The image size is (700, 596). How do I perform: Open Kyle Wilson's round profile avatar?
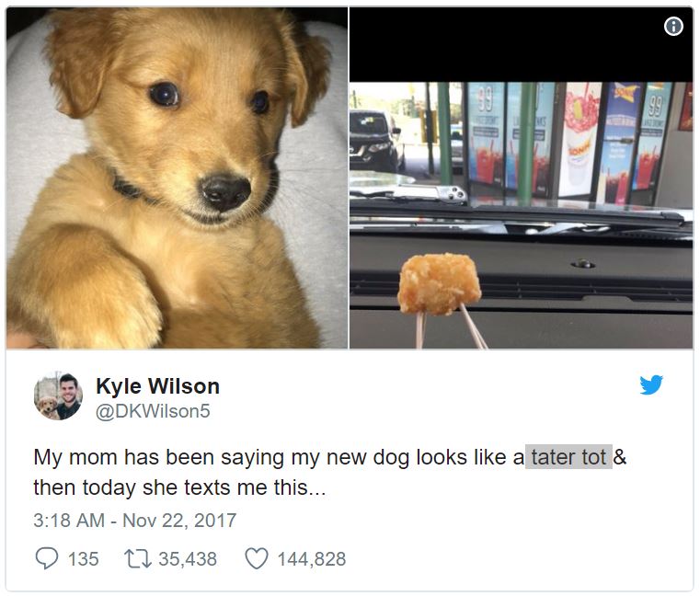click(x=58, y=396)
